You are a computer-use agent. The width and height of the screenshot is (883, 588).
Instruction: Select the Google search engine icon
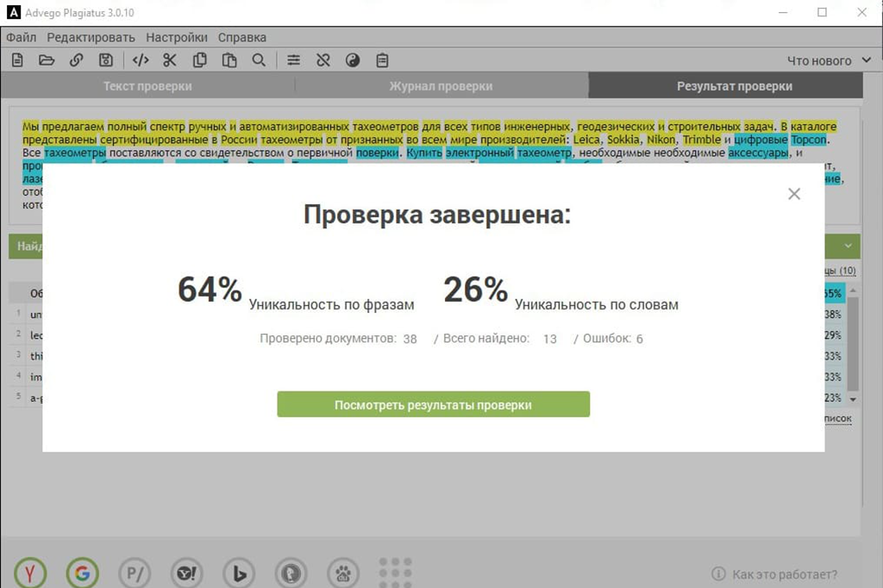(82, 572)
